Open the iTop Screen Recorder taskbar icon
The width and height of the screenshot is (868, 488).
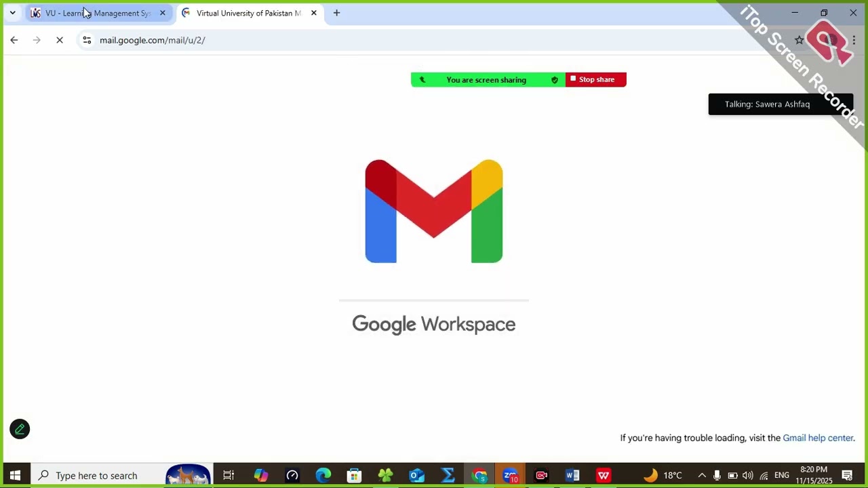pos(542,475)
